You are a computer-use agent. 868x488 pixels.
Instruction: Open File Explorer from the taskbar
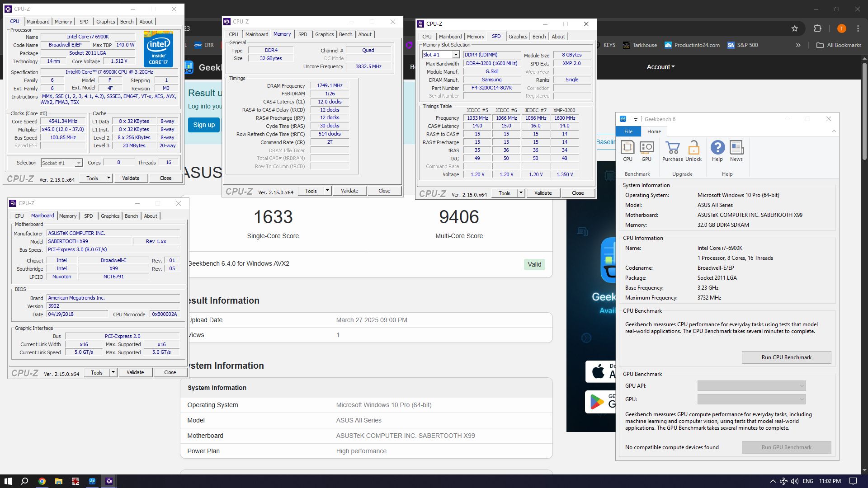pyautogui.click(x=59, y=481)
